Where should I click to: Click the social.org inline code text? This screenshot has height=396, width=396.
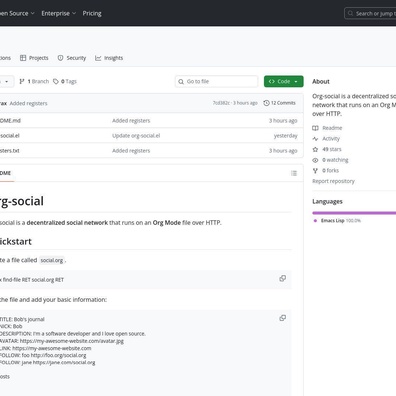point(52,260)
